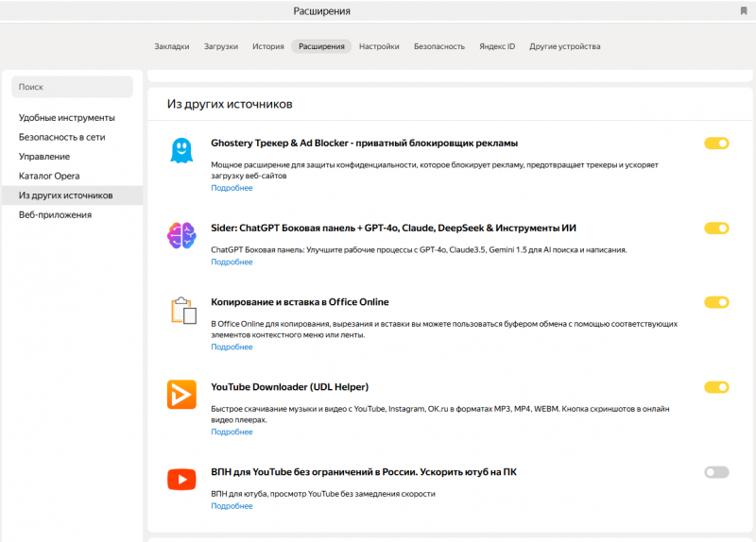Viewport: 756px width, 542px height.
Task: Turn off the Sider ChatGPT toggle
Action: pyautogui.click(x=716, y=228)
